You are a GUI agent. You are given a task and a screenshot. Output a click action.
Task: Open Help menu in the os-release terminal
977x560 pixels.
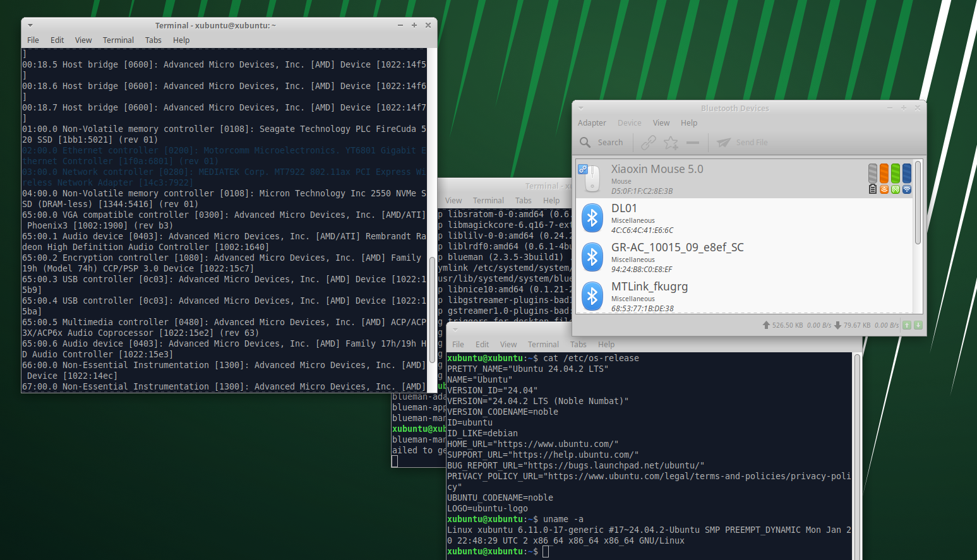coord(606,345)
